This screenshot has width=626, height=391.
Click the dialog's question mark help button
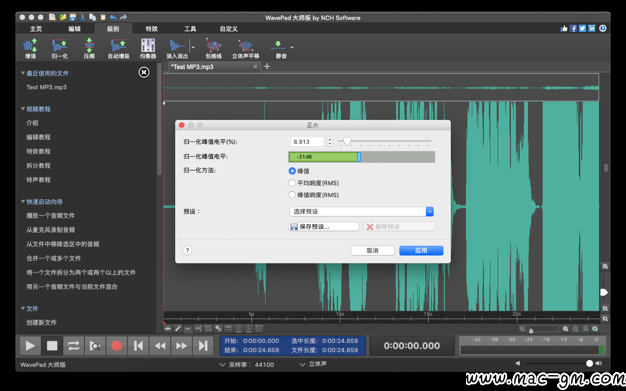pos(187,250)
